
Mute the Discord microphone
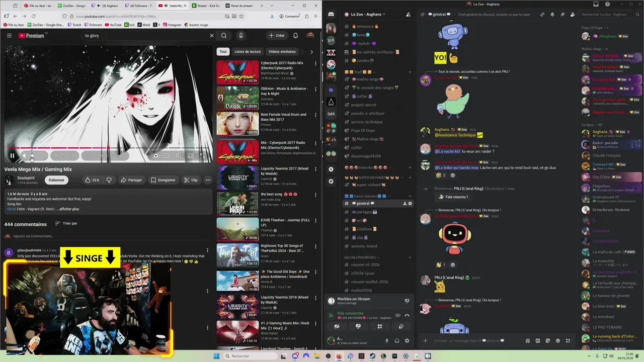pyautogui.click(x=387, y=340)
